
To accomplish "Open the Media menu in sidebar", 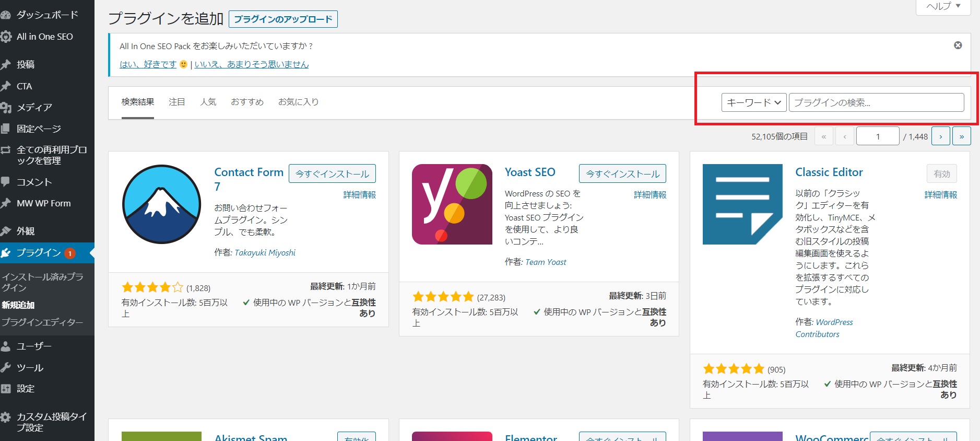I will pos(34,108).
